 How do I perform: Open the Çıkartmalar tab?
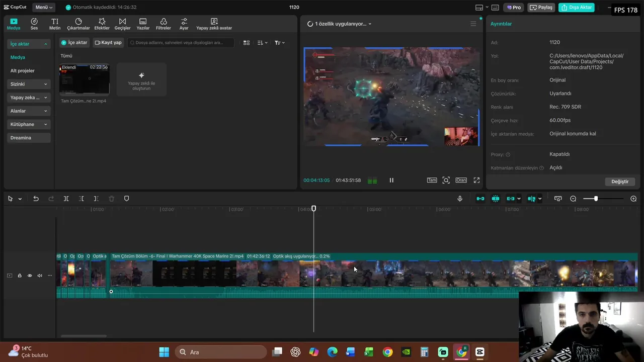coord(78,24)
